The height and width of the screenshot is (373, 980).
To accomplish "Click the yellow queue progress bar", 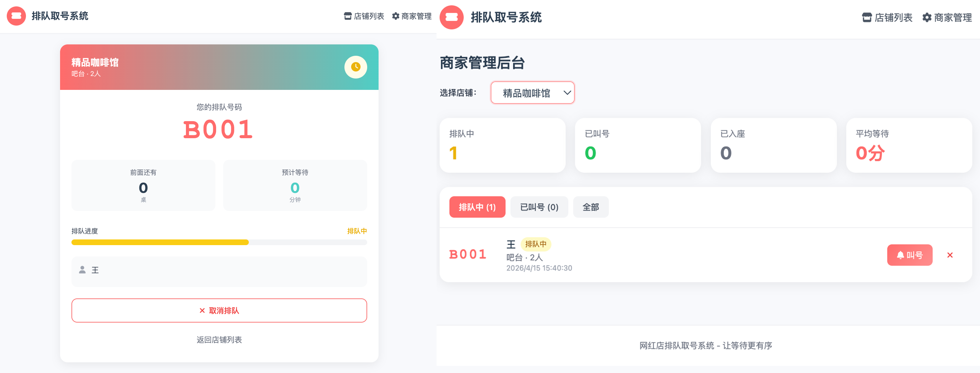I will click(x=160, y=242).
